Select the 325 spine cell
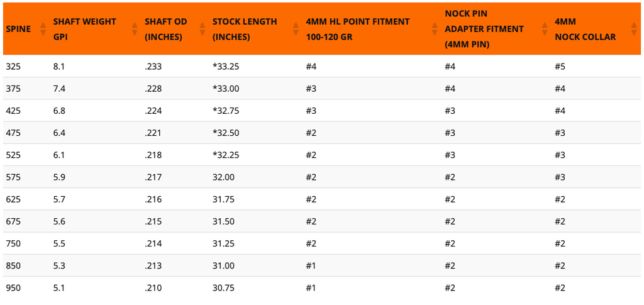Viewport: 644px width, 305px height. point(13,67)
